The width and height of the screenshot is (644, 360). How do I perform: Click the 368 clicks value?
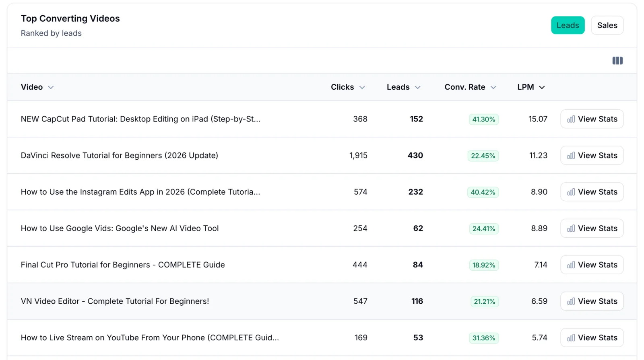point(360,119)
